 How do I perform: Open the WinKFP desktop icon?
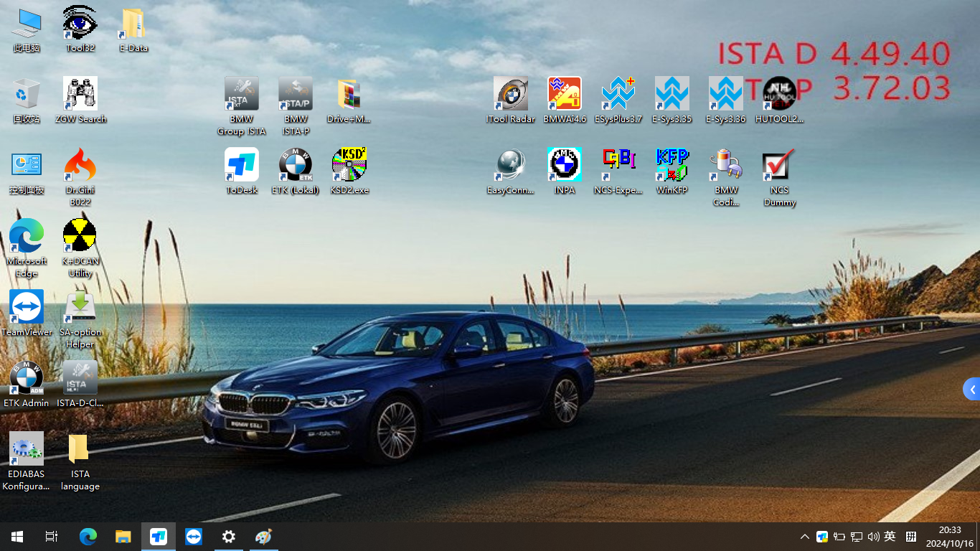click(x=672, y=171)
